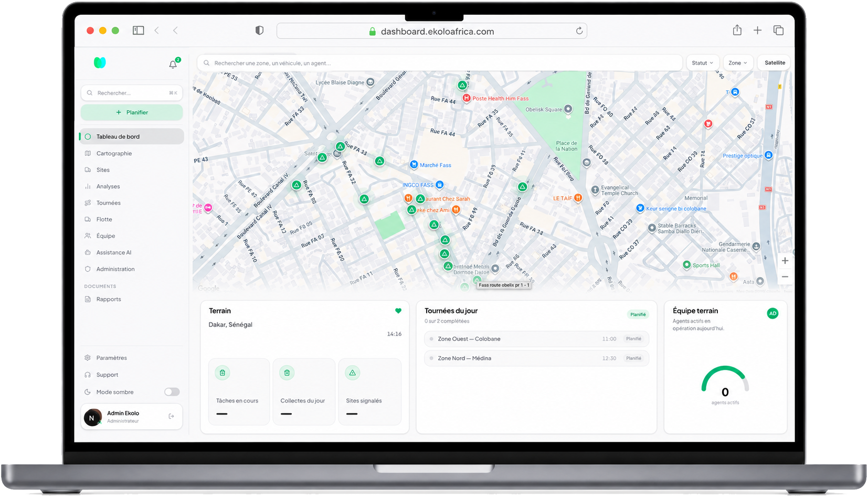Viewport: 868px width, 499px height.
Task: Open the Safari share icon
Action: point(737,30)
